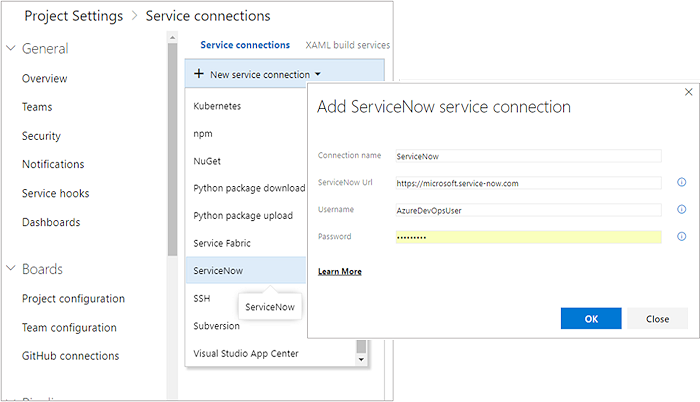Confirm with the OK button
Image resolution: width=700 pixels, height=402 pixels.
(591, 318)
